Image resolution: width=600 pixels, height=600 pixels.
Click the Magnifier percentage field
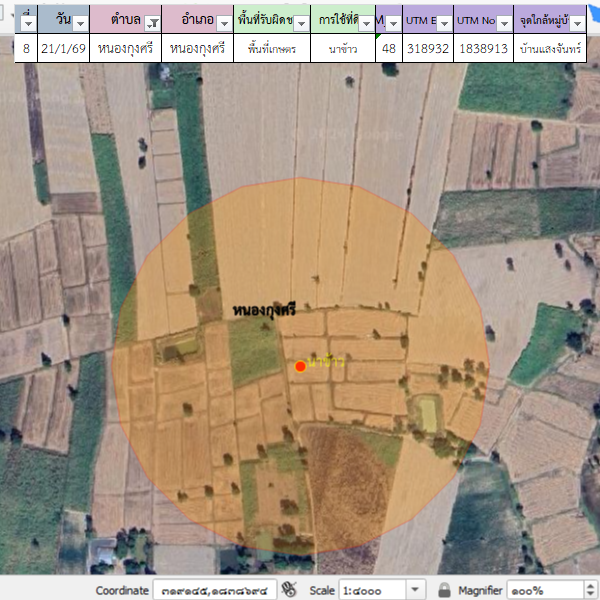(540, 590)
